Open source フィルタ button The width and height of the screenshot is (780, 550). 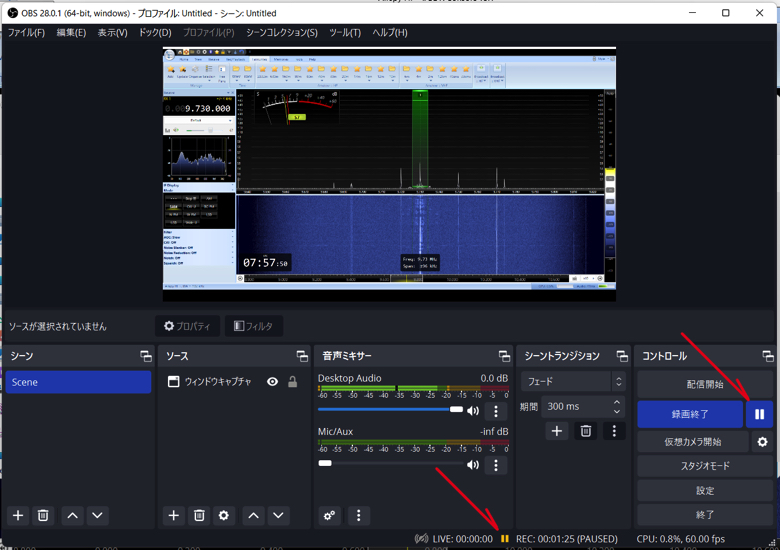click(254, 326)
